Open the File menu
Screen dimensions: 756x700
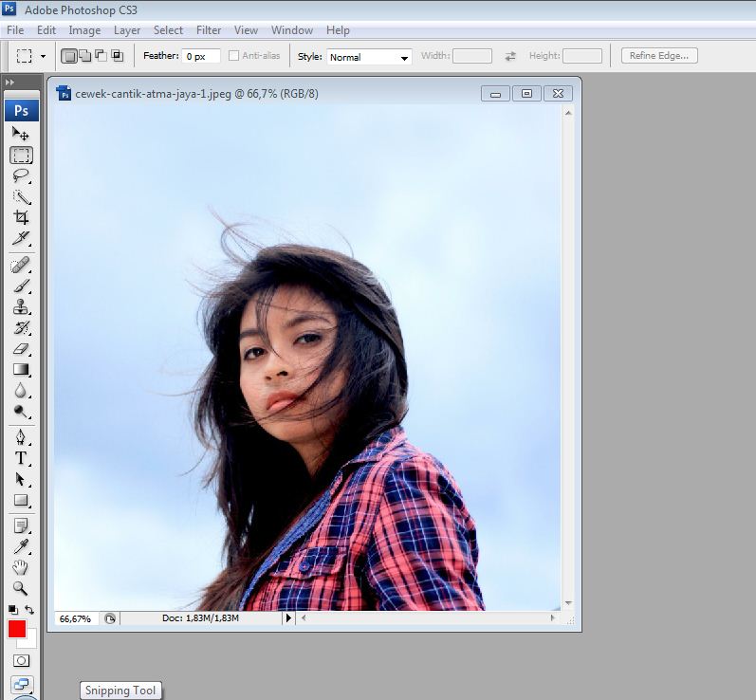(15, 30)
